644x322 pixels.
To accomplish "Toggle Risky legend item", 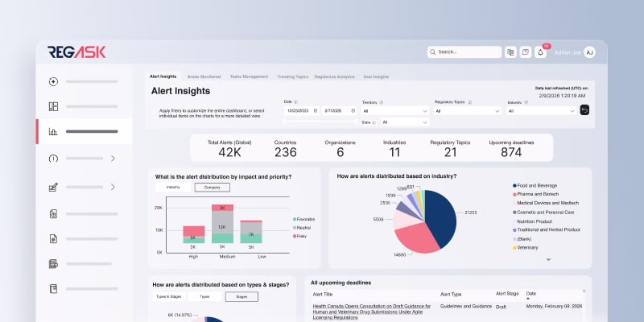I will coord(299,236).
